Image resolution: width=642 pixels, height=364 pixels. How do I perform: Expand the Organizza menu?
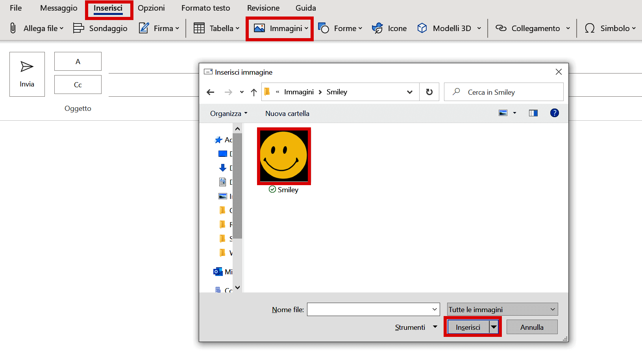[x=228, y=113]
